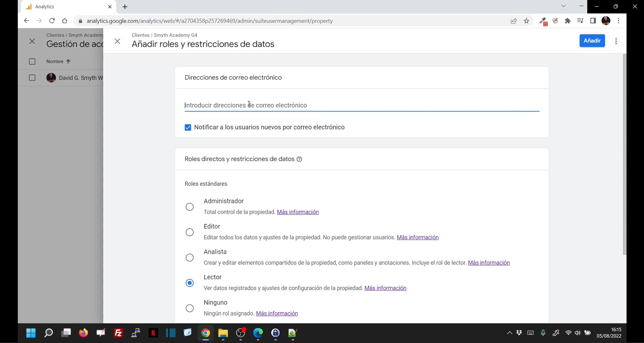Uncheck Notificar a los usuarios nuevos checkbox
This screenshot has height=343, width=644.
[x=188, y=128]
